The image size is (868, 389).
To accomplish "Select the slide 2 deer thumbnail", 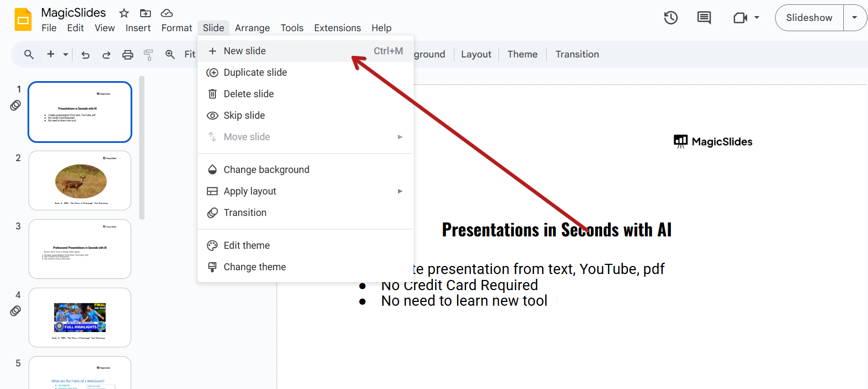I will [80, 181].
